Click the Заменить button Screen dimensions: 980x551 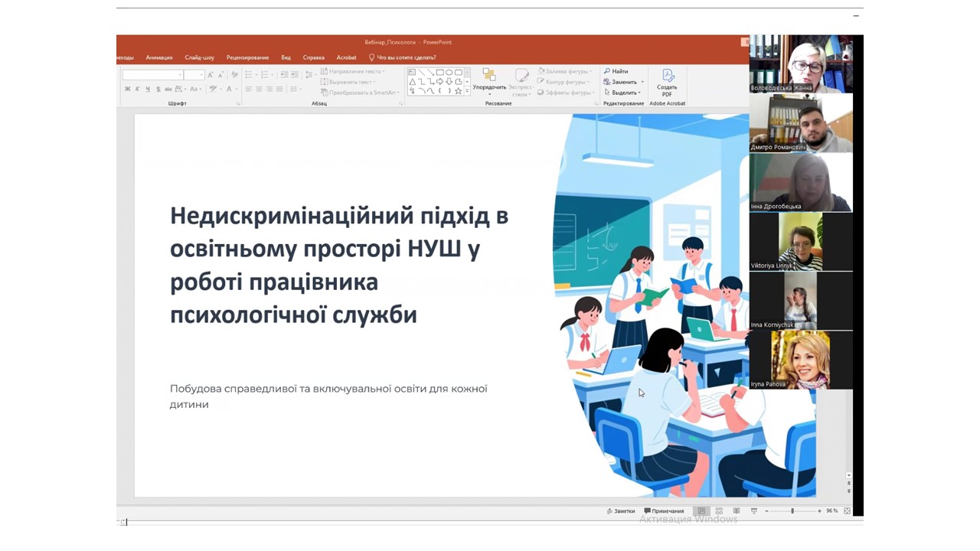tap(623, 82)
